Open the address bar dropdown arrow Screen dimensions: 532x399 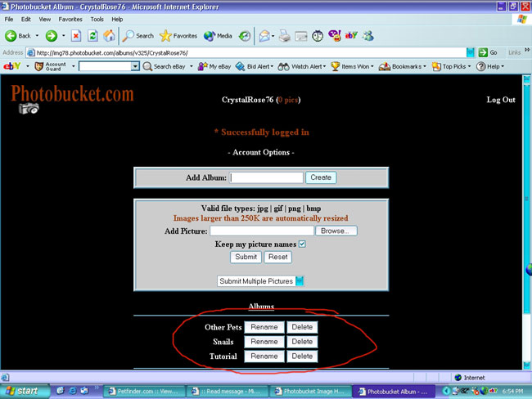pyautogui.click(x=471, y=52)
